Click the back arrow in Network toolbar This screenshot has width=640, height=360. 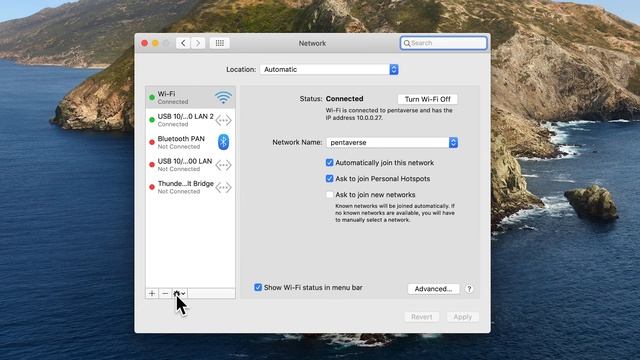pyautogui.click(x=183, y=43)
